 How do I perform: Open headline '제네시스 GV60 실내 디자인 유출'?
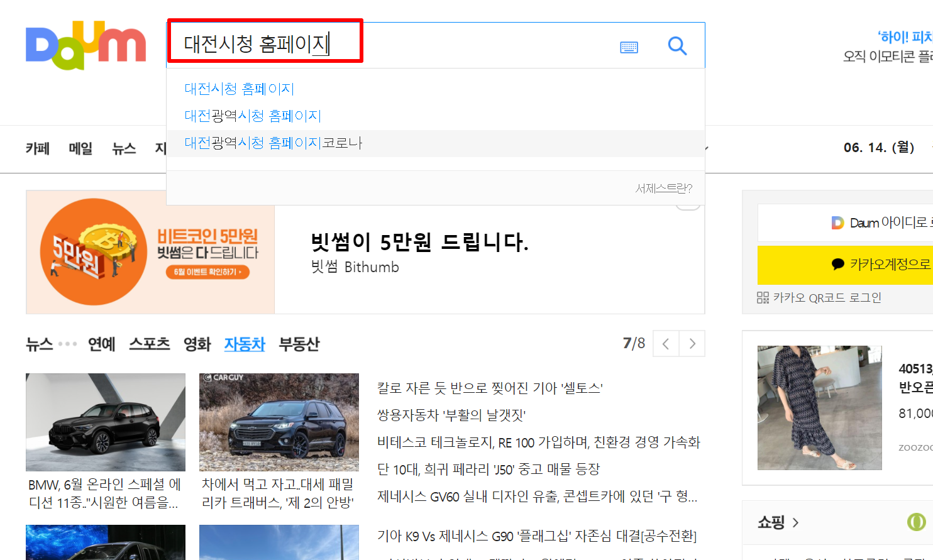coord(537,496)
